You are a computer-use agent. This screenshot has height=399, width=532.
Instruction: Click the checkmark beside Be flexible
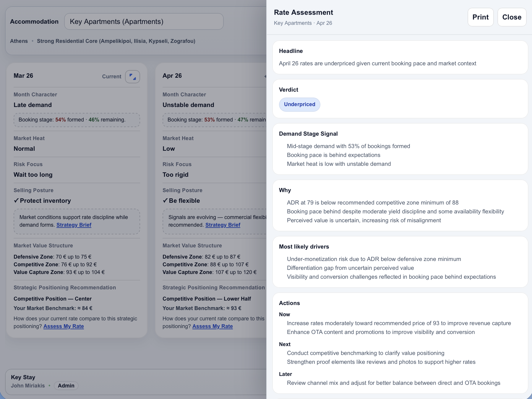(166, 201)
